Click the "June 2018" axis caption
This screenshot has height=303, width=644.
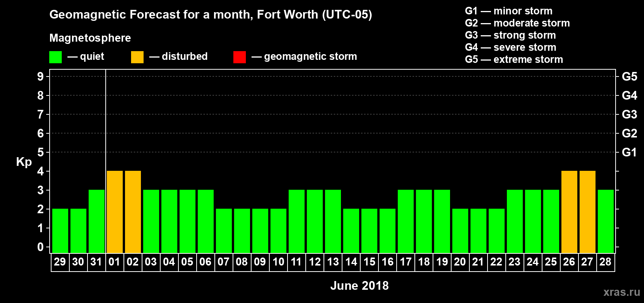[x=360, y=286]
